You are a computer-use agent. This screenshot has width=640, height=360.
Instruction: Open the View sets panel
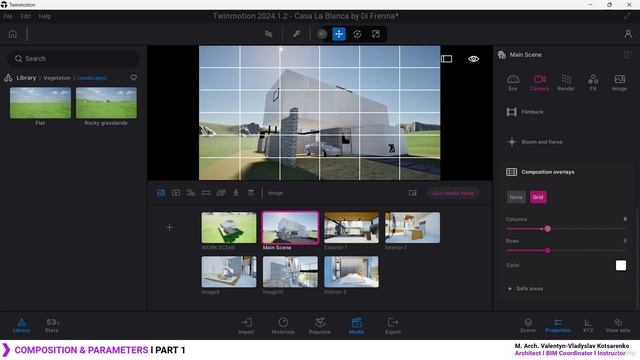618,326
